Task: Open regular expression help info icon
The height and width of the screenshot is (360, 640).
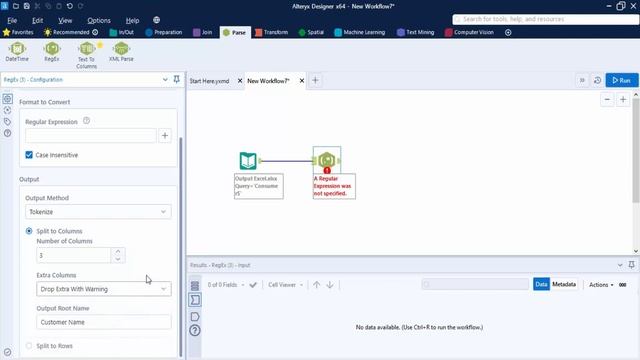Action: pos(86,121)
